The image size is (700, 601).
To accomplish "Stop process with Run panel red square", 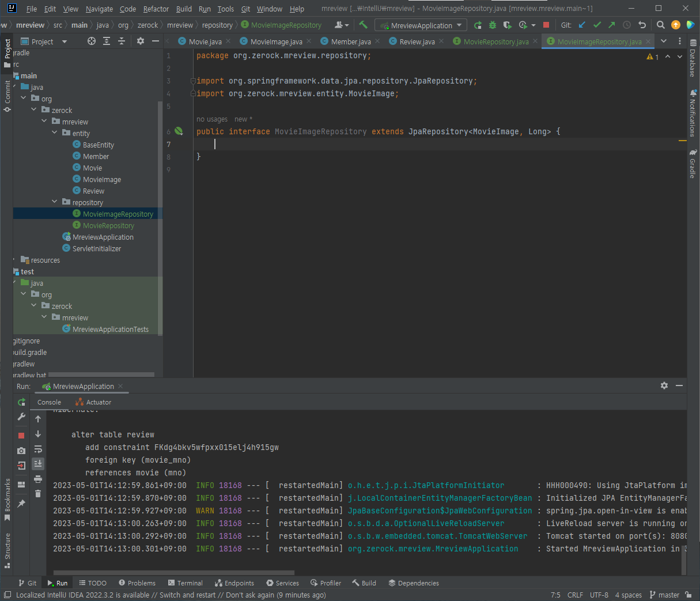I will pyautogui.click(x=21, y=436).
